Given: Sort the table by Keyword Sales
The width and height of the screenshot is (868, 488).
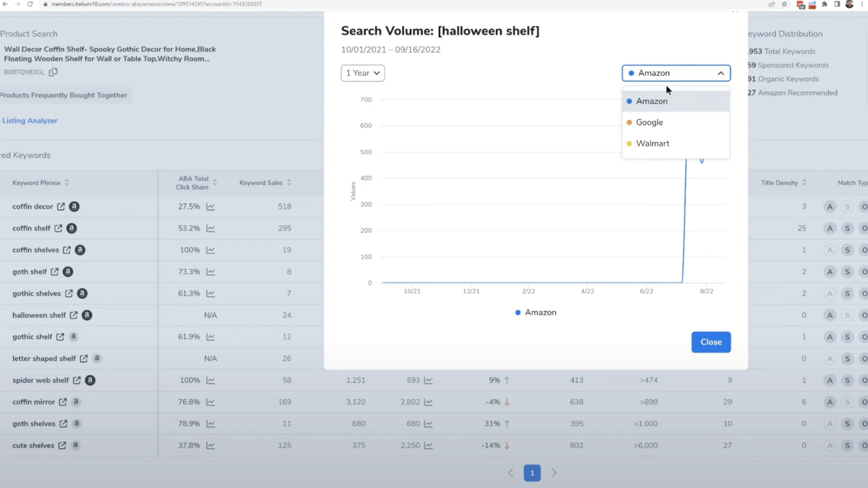Looking at the screenshot, I should point(265,182).
